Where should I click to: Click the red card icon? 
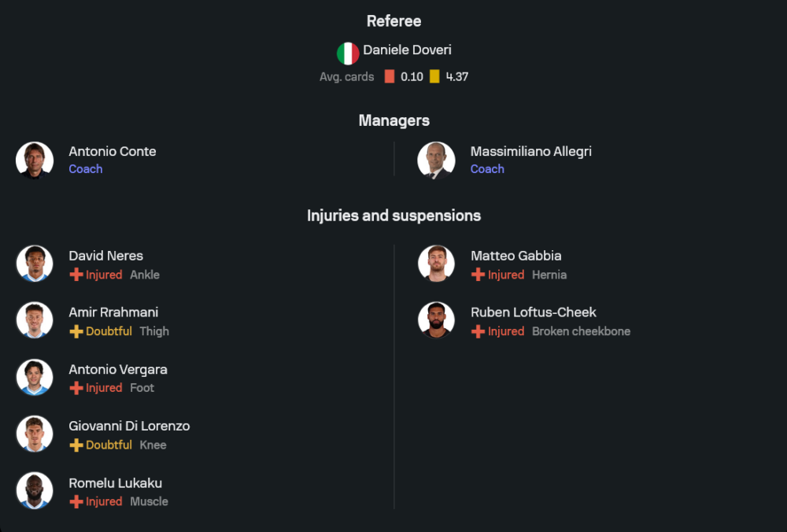[390, 77]
